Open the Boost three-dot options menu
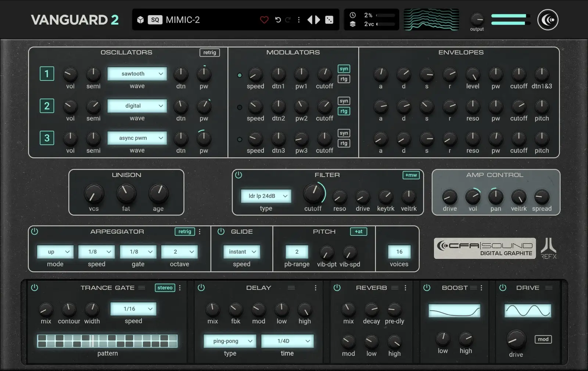This screenshot has width=588, height=371. (x=481, y=288)
